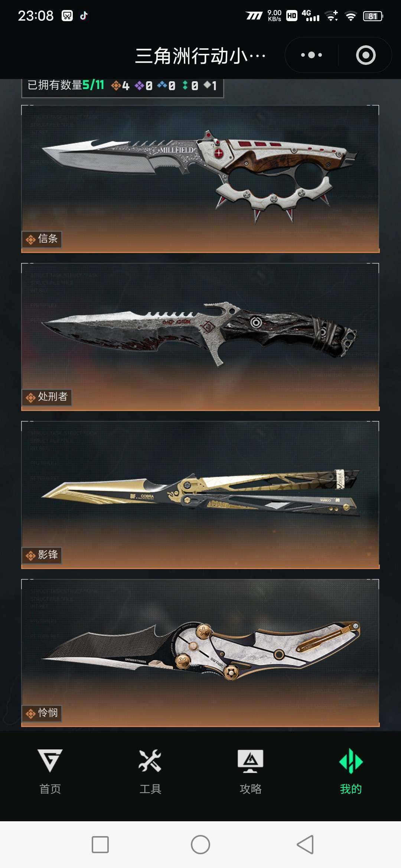This screenshot has height=868, width=401.
Task: Open the 处刑者 bloody knife card
Action: (200, 337)
